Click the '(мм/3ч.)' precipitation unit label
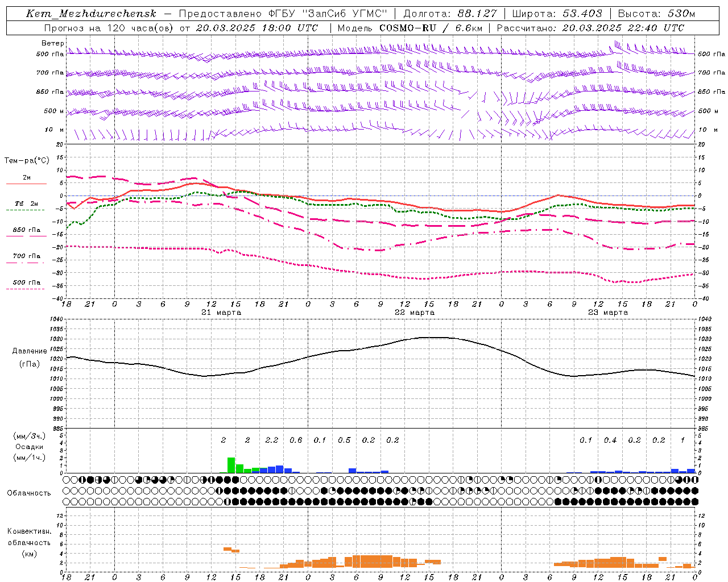This screenshot has height=582, width=728. click(29, 436)
